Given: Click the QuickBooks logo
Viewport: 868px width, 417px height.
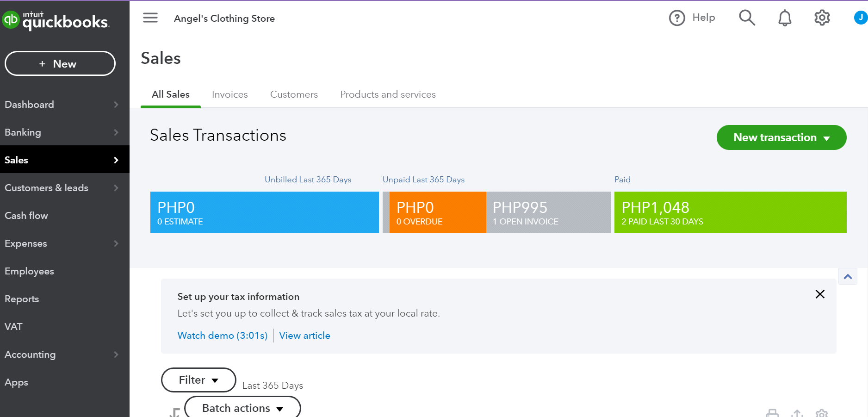Looking at the screenshot, I should [x=56, y=20].
